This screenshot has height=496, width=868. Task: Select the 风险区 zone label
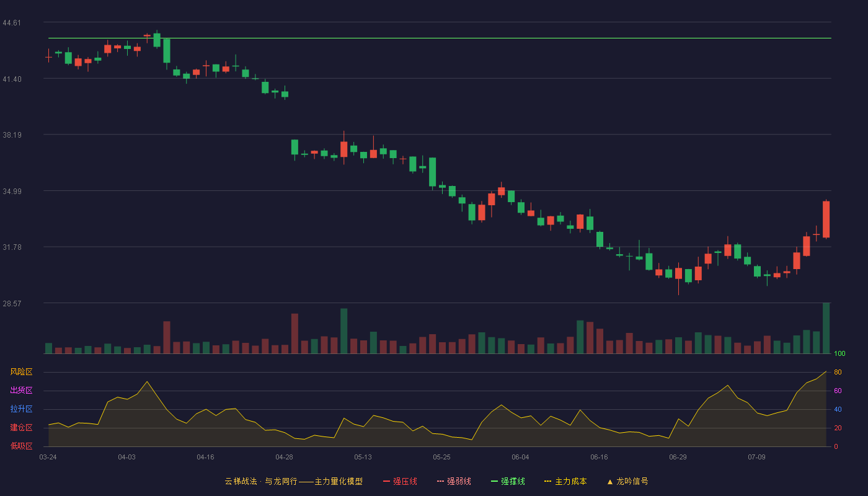21,372
